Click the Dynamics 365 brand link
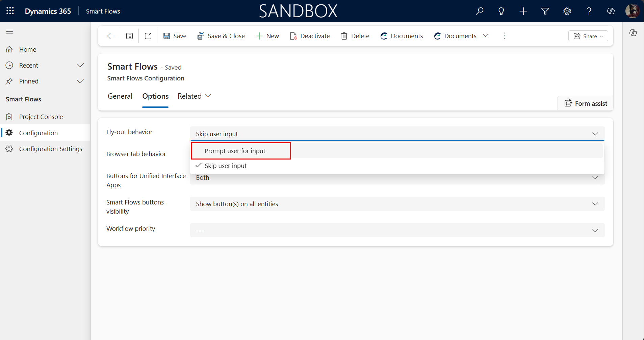Image resolution: width=644 pixels, height=340 pixels. [x=48, y=11]
